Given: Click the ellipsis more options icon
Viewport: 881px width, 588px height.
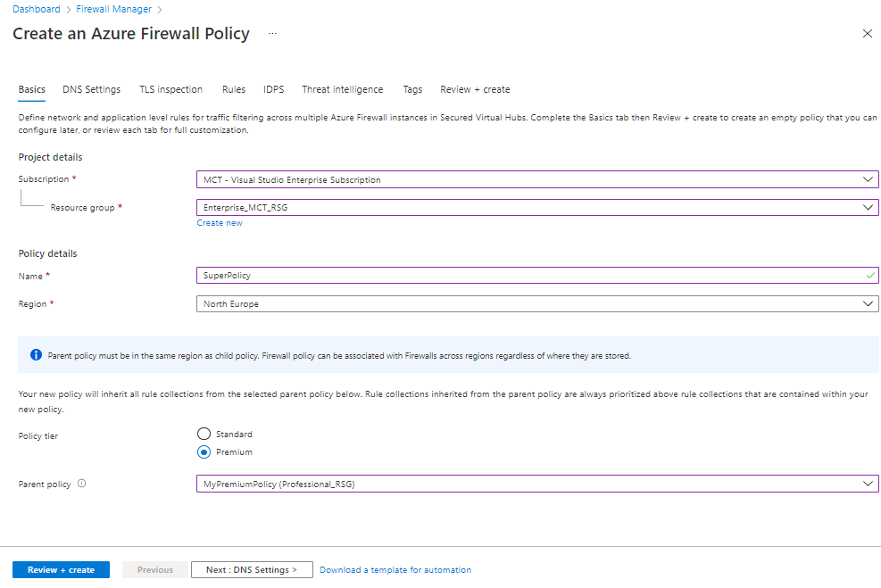Looking at the screenshot, I should tap(272, 34).
